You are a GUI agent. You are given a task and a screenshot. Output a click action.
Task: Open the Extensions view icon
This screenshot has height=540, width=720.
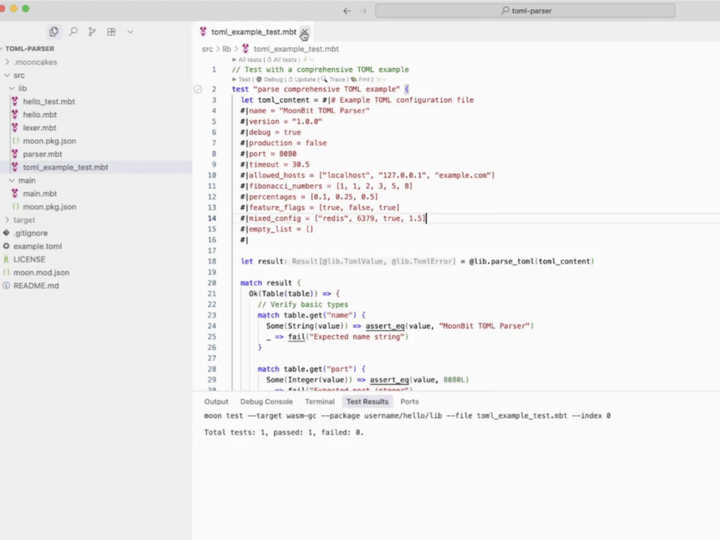[111, 32]
